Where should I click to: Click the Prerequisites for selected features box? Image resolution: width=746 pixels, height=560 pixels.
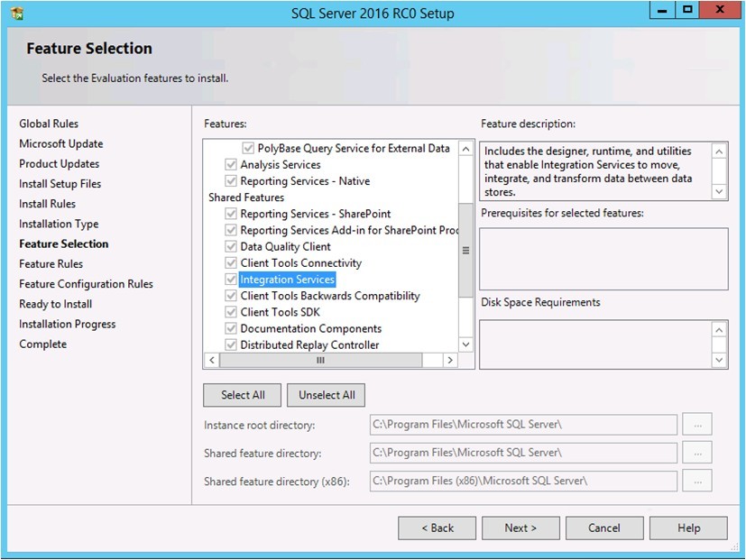click(603, 258)
